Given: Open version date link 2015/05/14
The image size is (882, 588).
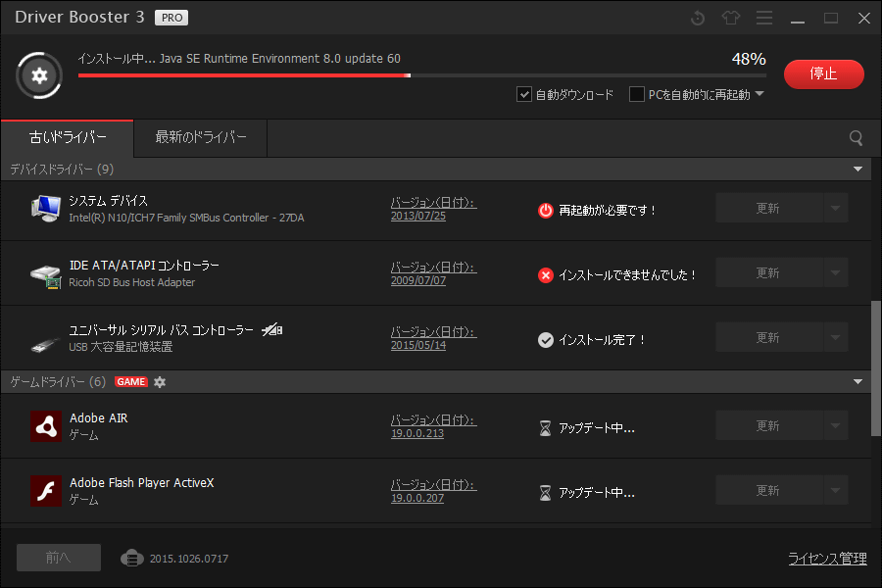Looking at the screenshot, I should tap(417, 346).
